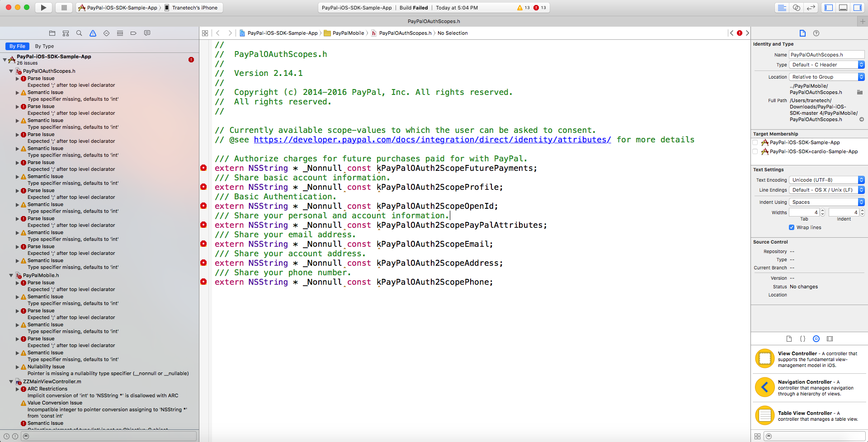The height and width of the screenshot is (442, 868).
Task: Open the Symbol navigator icon
Action: pos(66,33)
